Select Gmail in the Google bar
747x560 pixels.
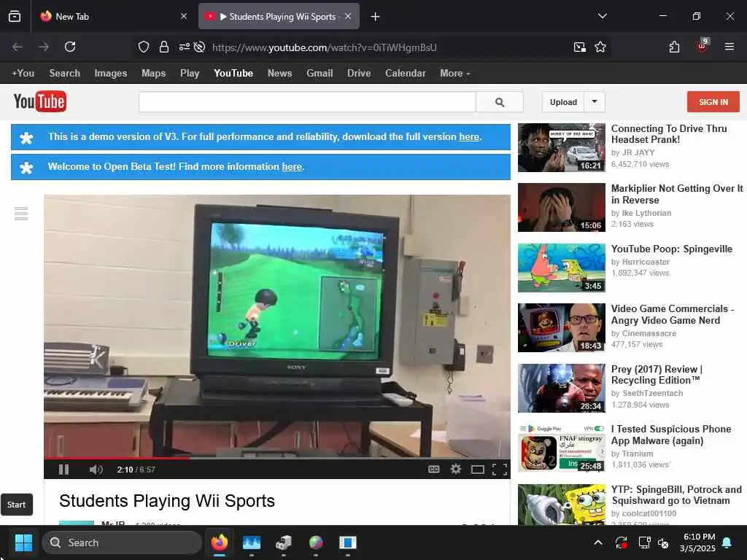[x=320, y=74]
